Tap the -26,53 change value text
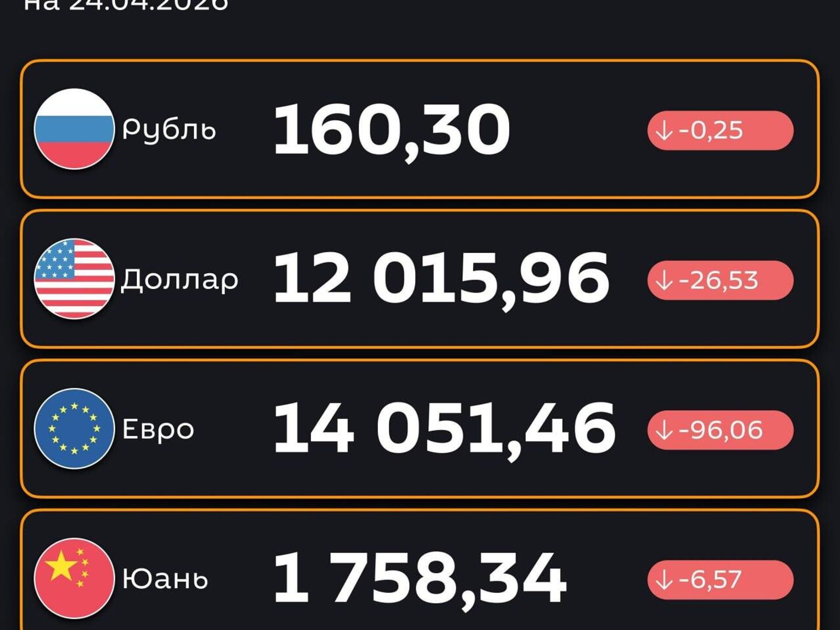 click(x=718, y=280)
